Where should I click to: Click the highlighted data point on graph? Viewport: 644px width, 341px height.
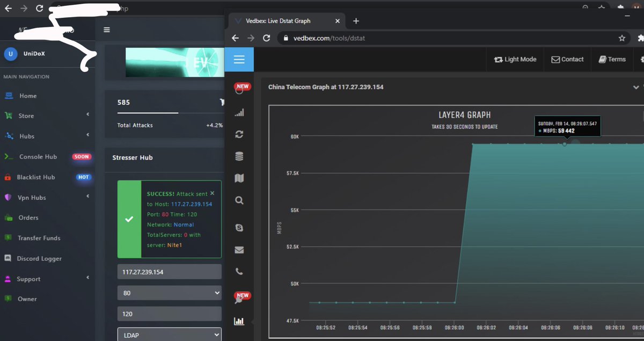[565, 144]
